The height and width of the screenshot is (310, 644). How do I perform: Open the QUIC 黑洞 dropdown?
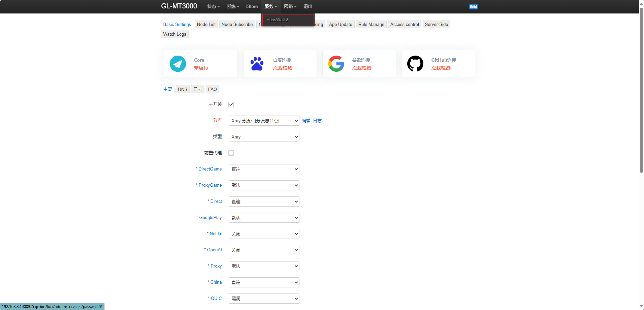264,298
